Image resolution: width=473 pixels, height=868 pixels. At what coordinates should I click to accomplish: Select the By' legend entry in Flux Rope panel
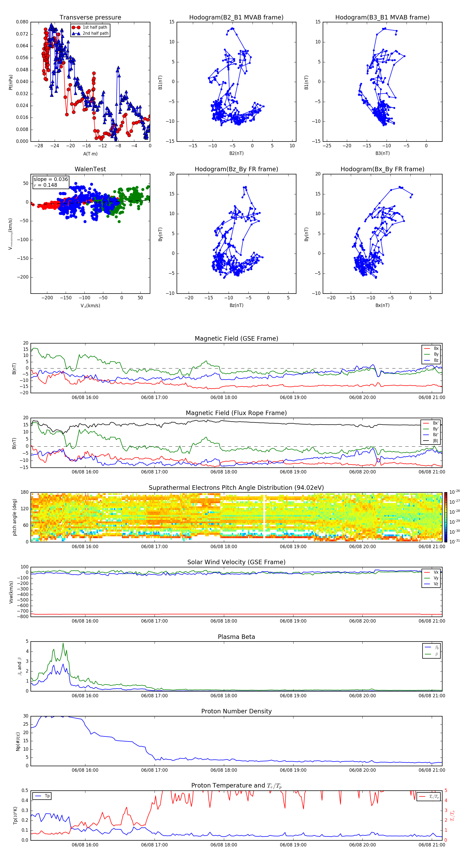tap(431, 429)
